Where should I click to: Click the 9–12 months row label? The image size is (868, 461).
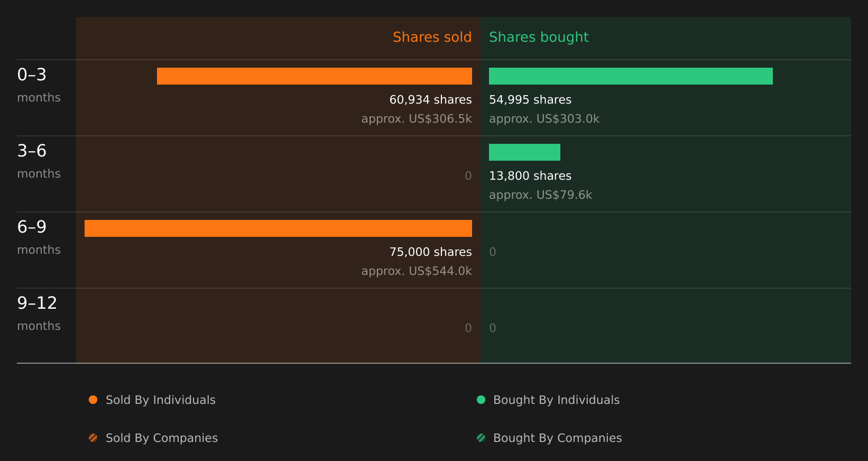(x=39, y=314)
